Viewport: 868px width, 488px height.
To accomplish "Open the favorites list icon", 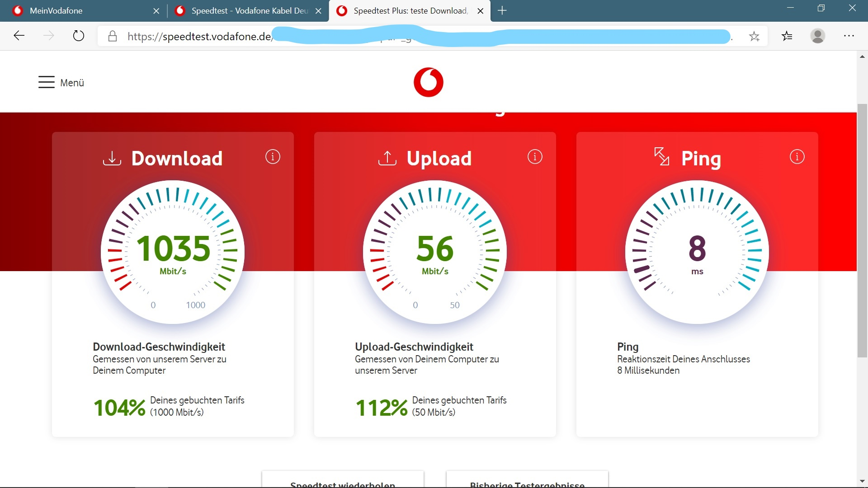I will pyautogui.click(x=787, y=36).
